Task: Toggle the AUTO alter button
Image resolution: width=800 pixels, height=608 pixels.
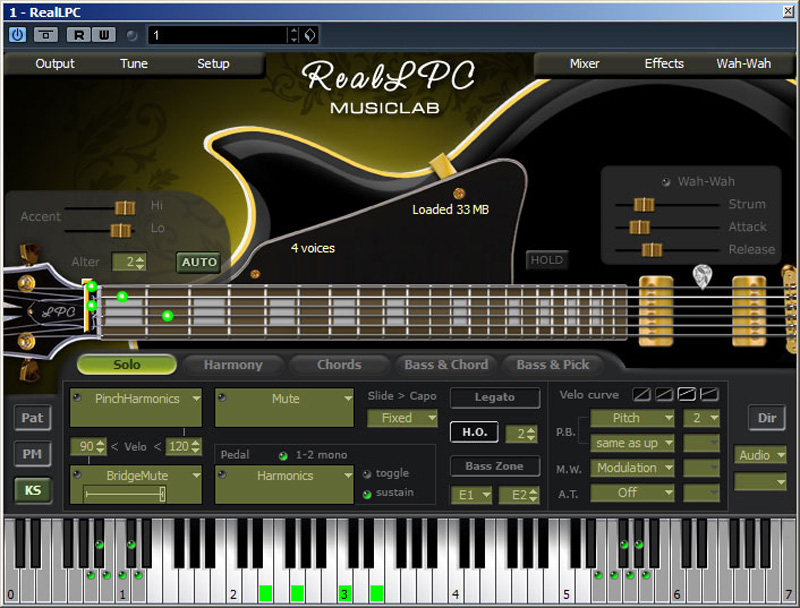Action: click(199, 262)
